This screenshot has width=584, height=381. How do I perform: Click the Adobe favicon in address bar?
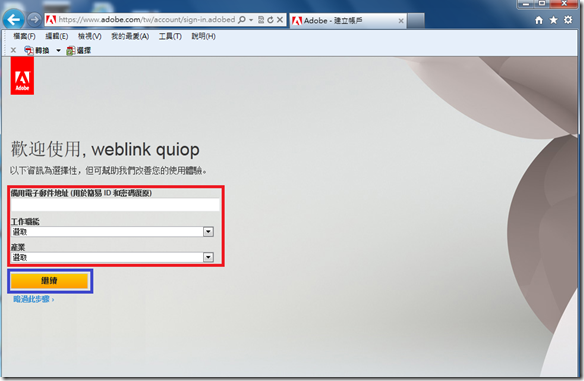[51, 20]
